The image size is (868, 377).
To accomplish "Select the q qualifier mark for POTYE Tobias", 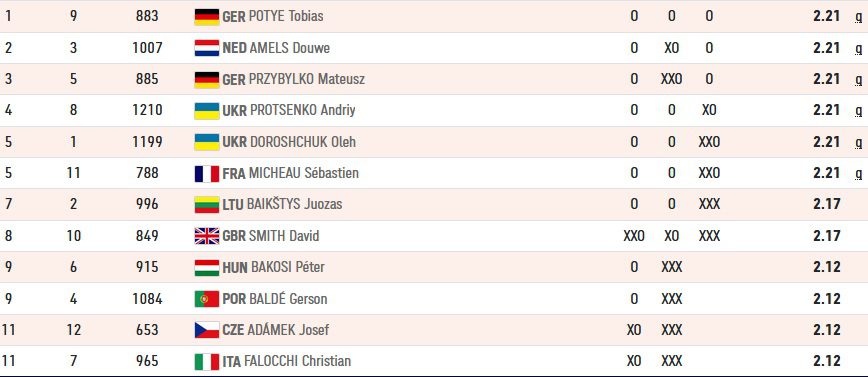I will click(x=859, y=17).
